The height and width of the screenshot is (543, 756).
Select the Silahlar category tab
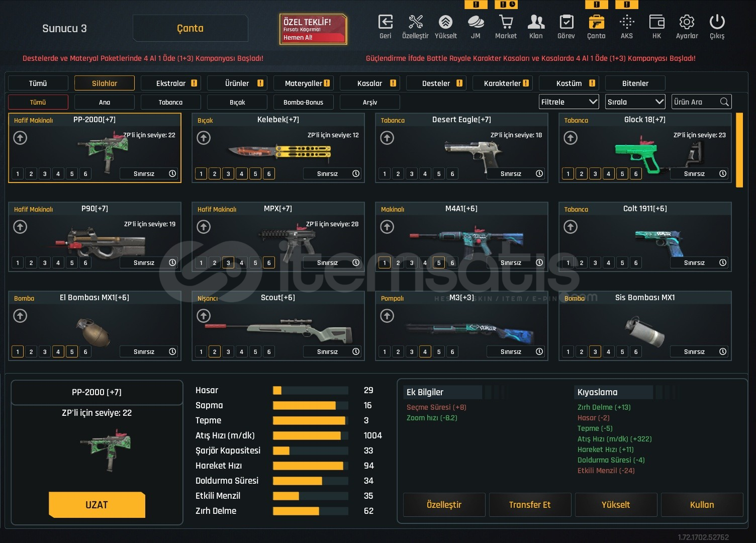tap(105, 83)
